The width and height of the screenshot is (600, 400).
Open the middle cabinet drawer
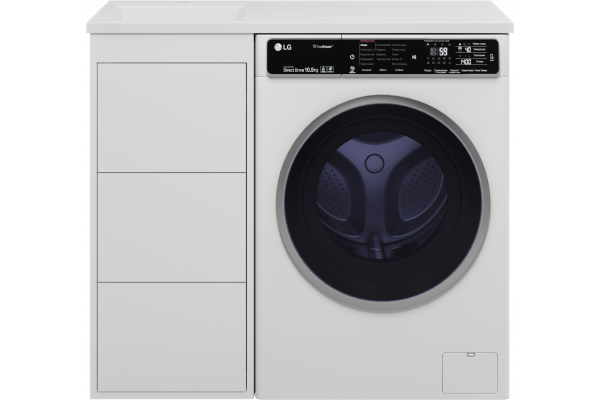point(172,227)
